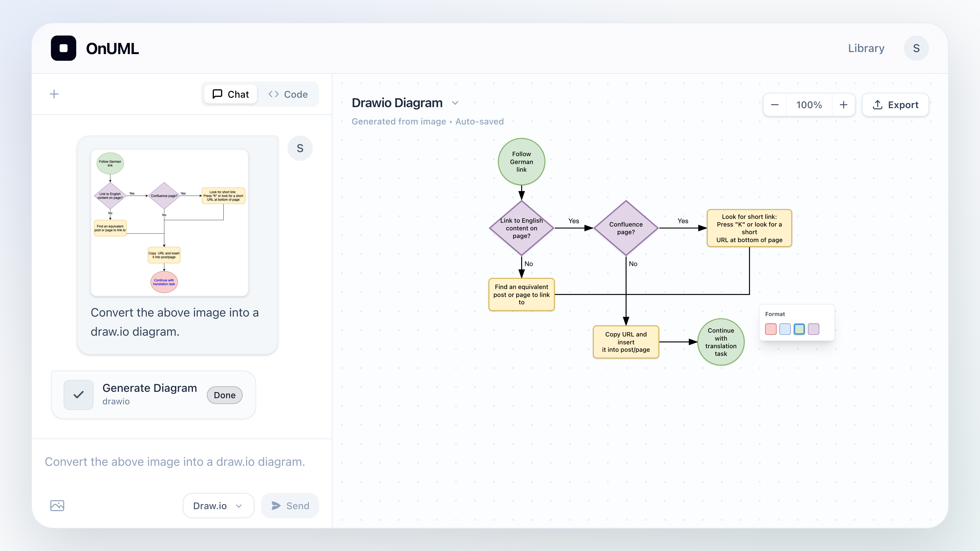Pick the red format color swatch

pyautogui.click(x=770, y=329)
